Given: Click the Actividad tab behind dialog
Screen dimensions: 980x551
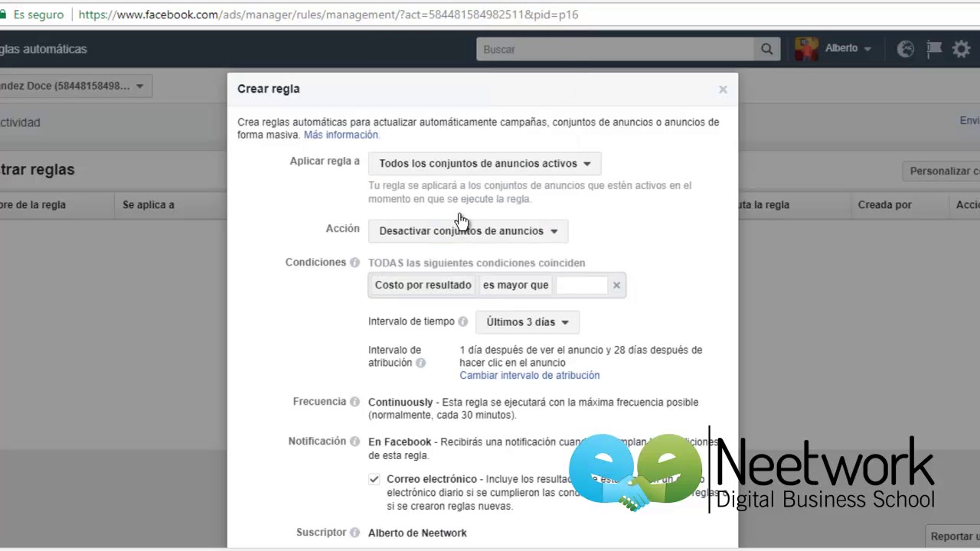Looking at the screenshot, I should click(x=18, y=122).
